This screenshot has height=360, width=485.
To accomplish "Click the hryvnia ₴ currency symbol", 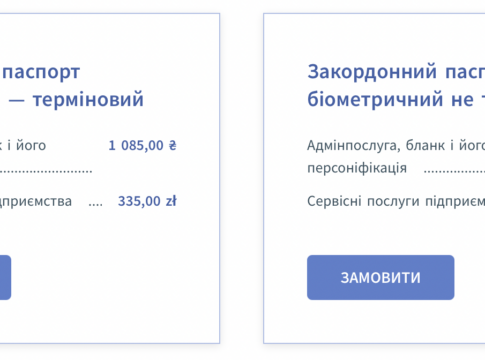I will 172,145.
